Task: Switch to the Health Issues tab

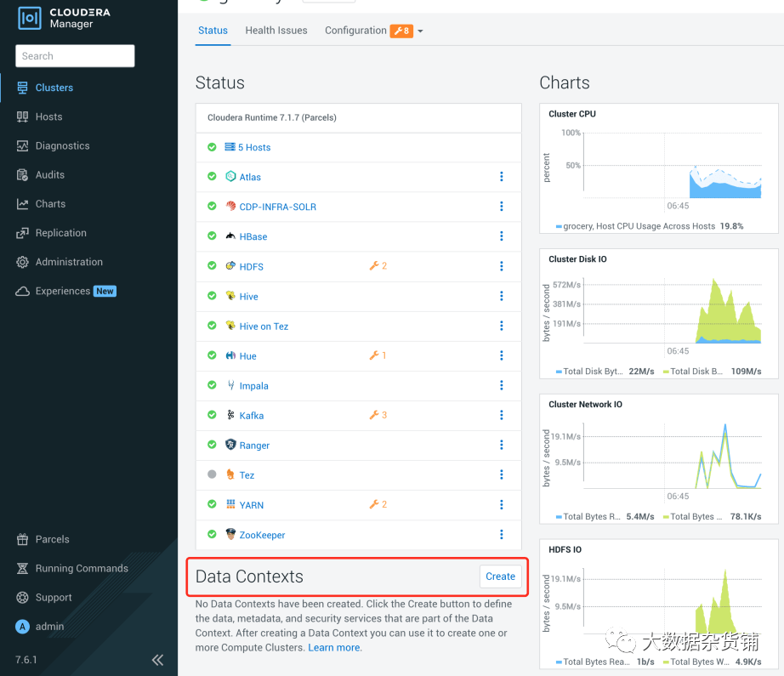Action: [x=276, y=31]
